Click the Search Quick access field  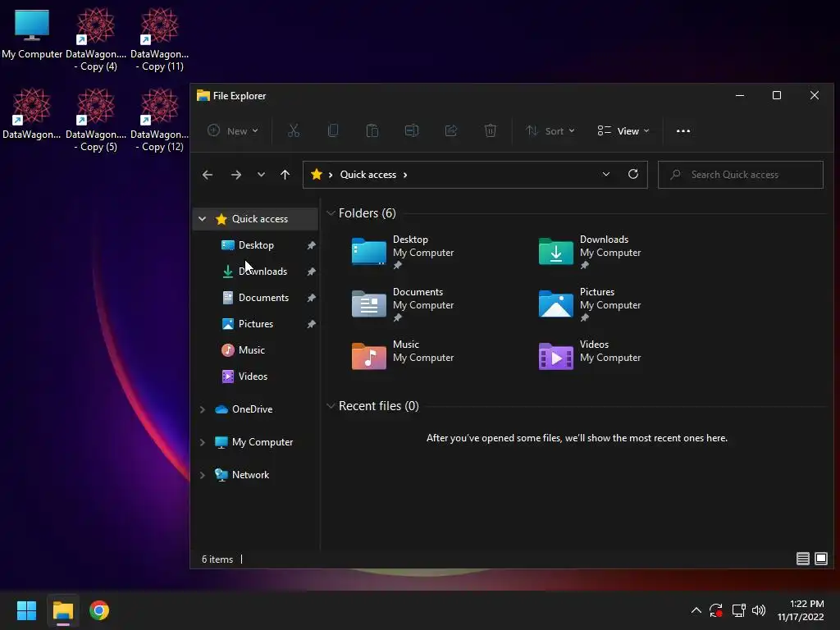pyautogui.click(x=741, y=175)
